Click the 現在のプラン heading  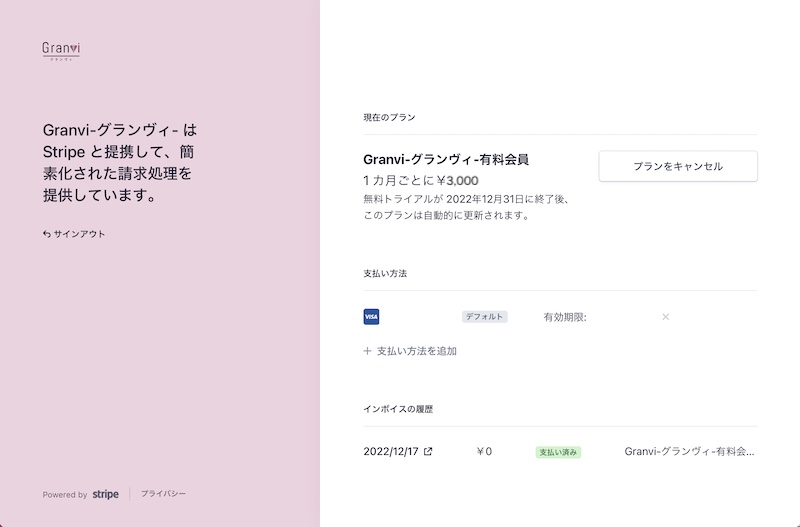point(389,117)
